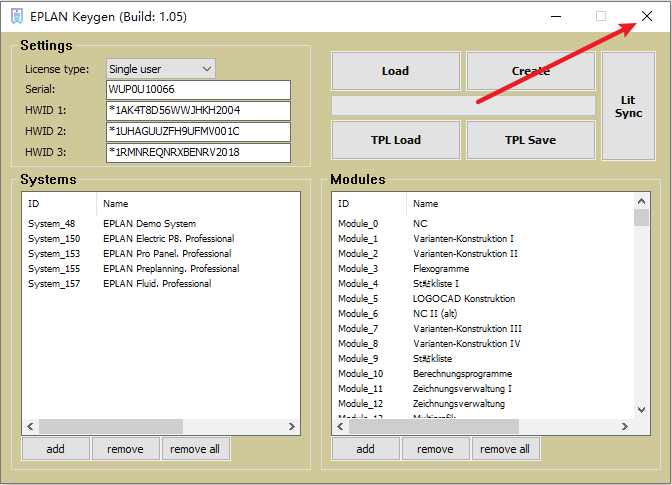Click the Modules add button
Image resolution: width=672 pixels, height=485 pixels.
(x=366, y=449)
